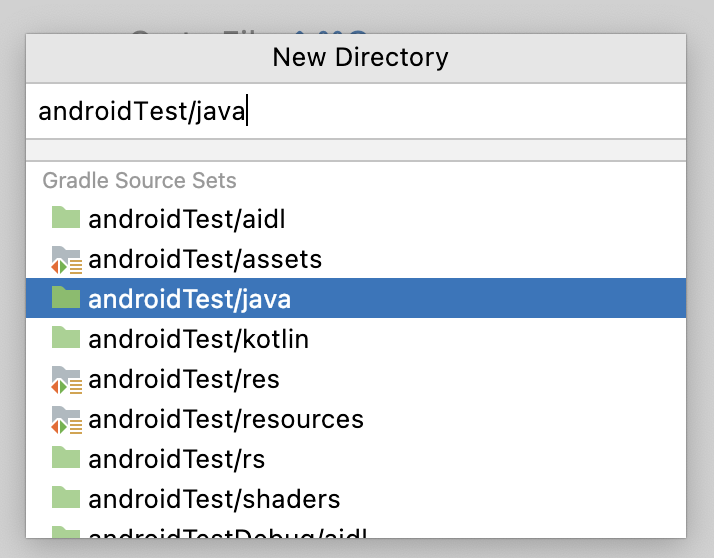Select the androidTest/rs list item
The height and width of the screenshot is (558, 714).
pos(176,459)
